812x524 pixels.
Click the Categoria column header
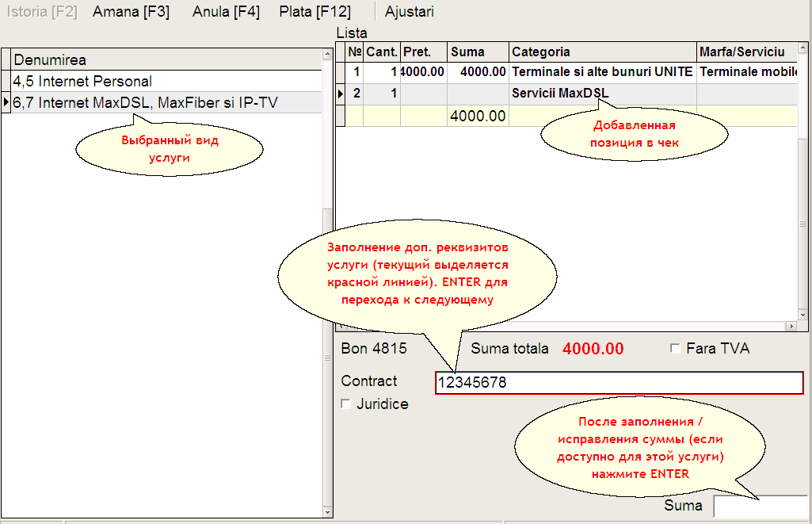[603, 52]
